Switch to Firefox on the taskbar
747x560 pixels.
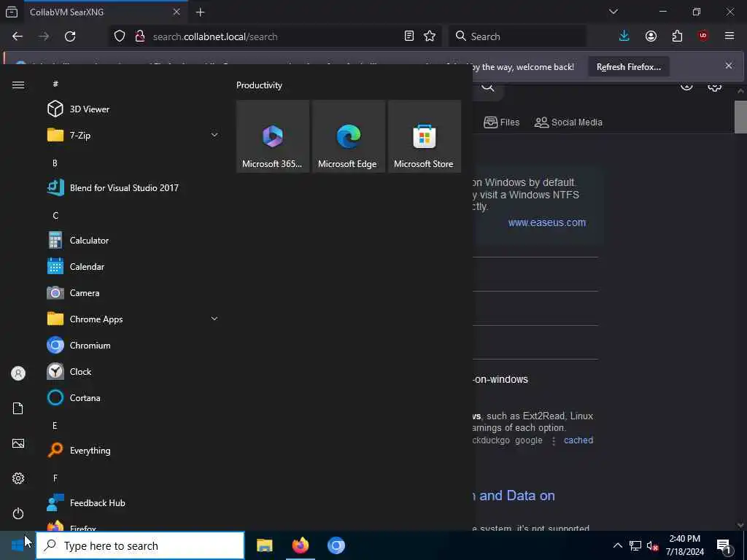click(300, 545)
